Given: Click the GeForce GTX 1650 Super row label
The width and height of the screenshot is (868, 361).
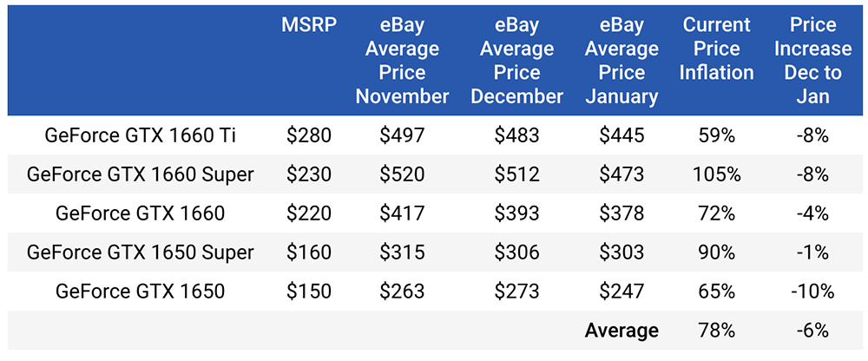Looking at the screenshot, I should click(141, 253).
